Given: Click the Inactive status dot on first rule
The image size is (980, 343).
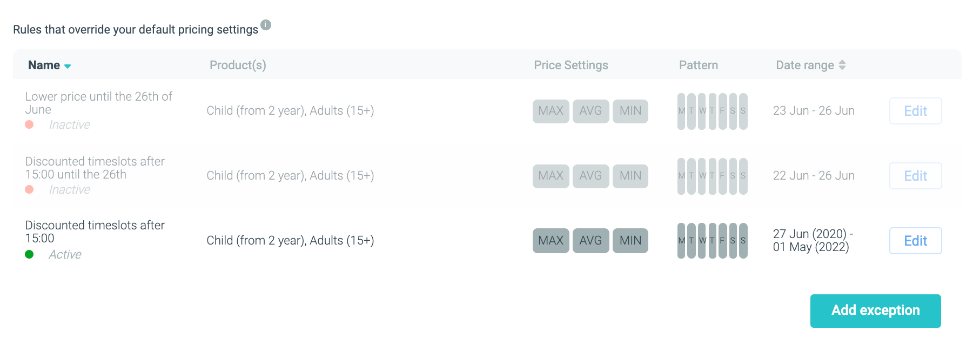Looking at the screenshot, I should [x=30, y=124].
